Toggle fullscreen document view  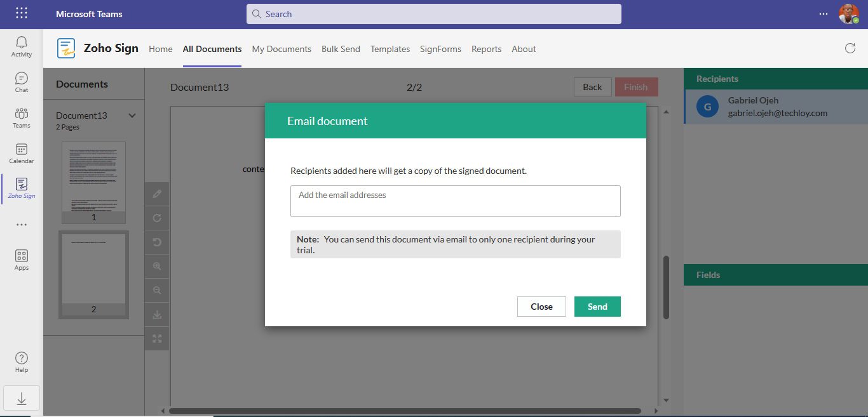[x=157, y=338]
